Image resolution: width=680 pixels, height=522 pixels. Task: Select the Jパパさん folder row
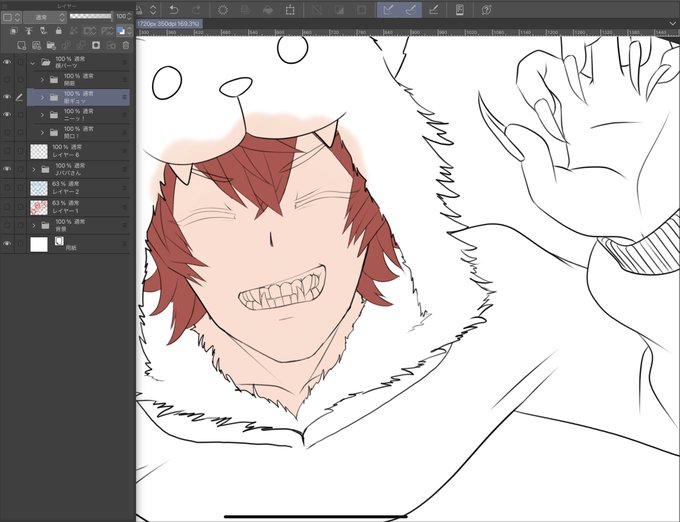pos(78,169)
